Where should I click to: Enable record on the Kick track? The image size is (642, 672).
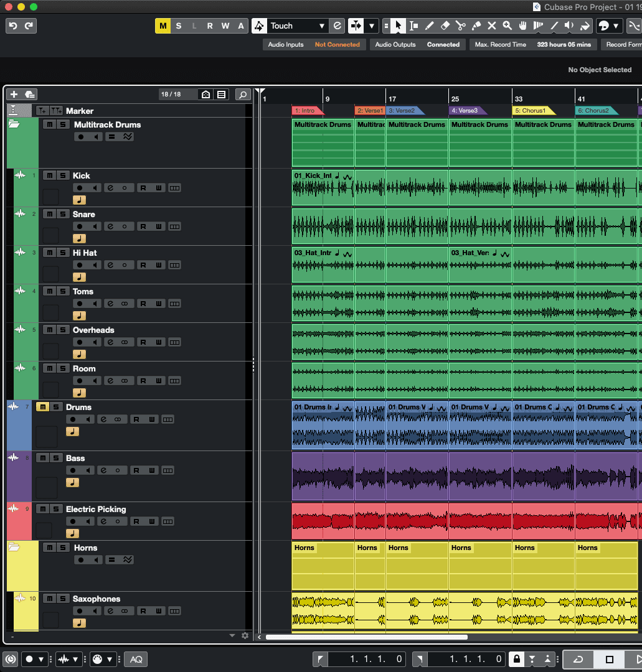(80, 188)
